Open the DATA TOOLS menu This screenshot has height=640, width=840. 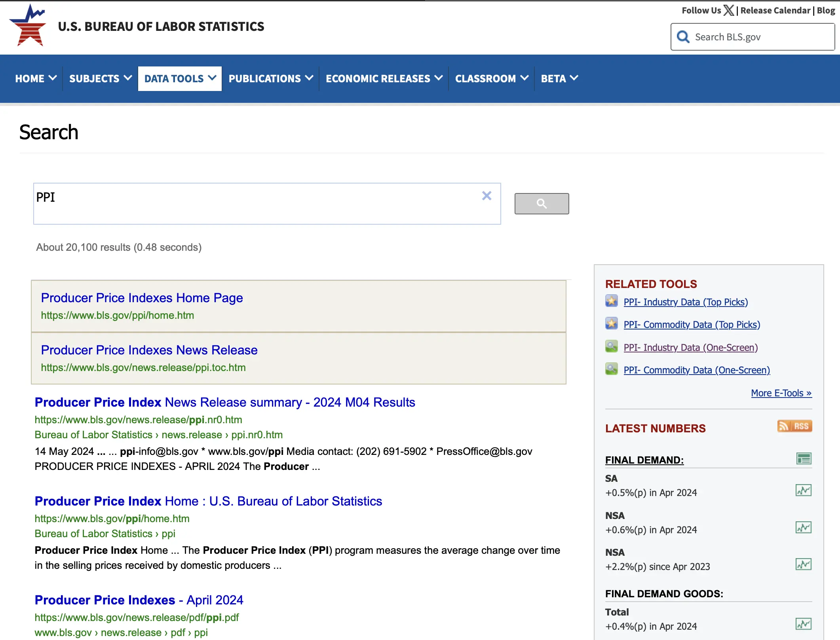[180, 79]
